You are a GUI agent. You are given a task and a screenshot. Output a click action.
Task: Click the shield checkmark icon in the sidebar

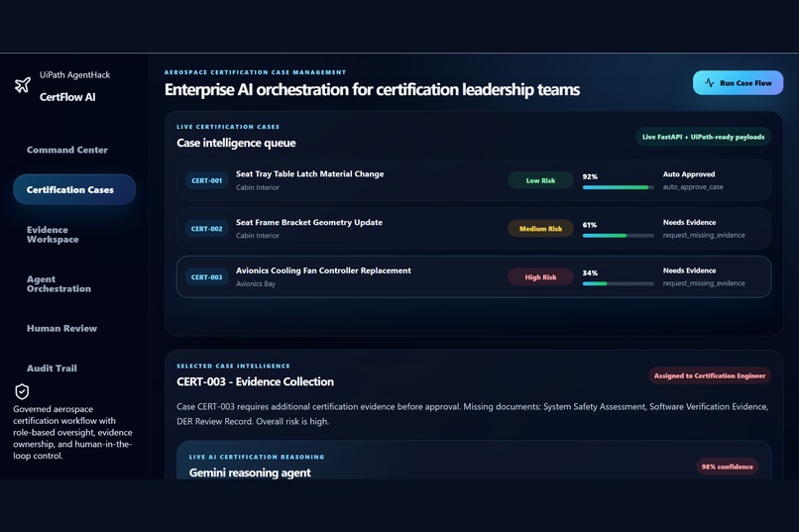coord(22,391)
